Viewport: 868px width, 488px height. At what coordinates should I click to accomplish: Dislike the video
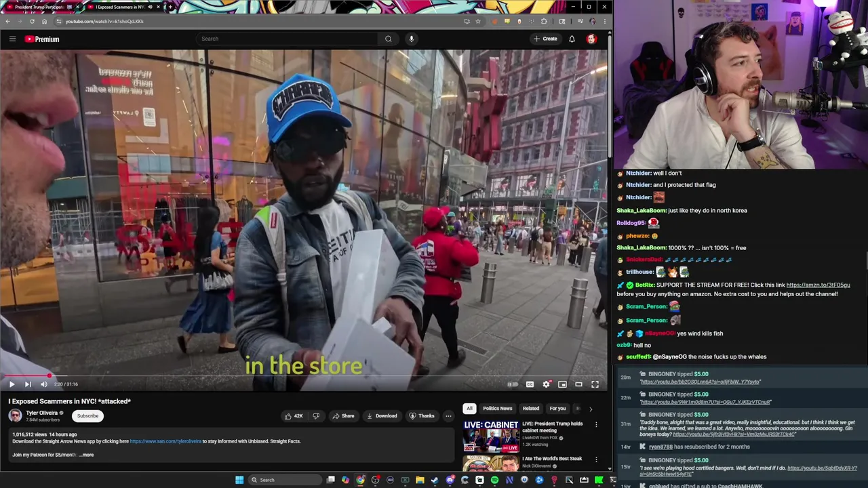click(315, 416)
